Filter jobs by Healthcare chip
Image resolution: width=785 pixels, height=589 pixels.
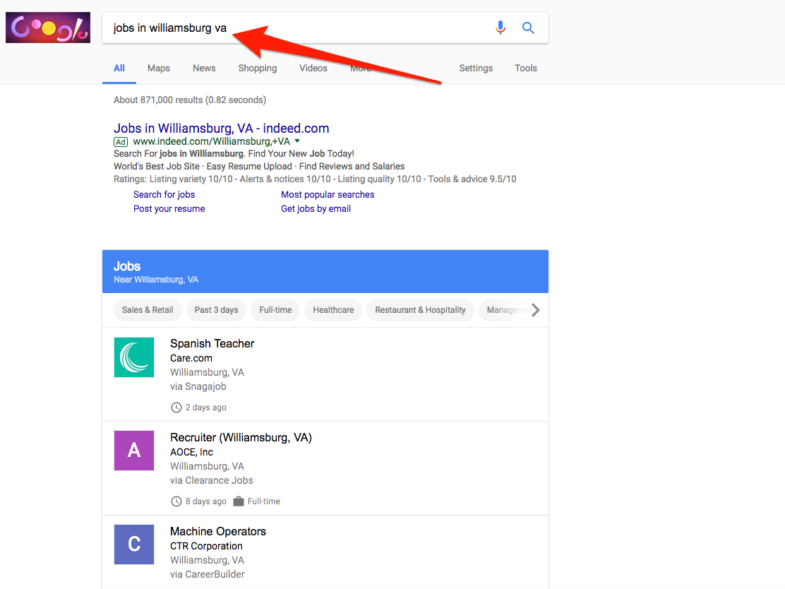pyautogui.click(x=333, y=310)
